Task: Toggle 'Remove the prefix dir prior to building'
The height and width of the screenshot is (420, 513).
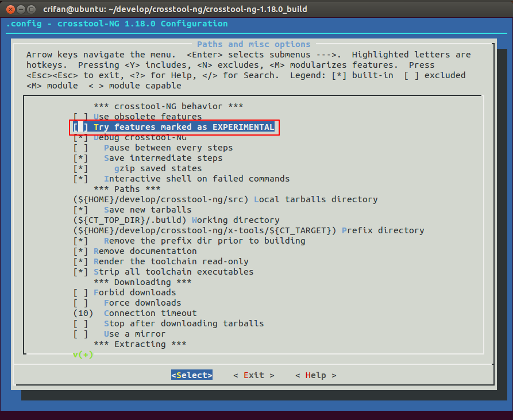Action: pos(189,241)
